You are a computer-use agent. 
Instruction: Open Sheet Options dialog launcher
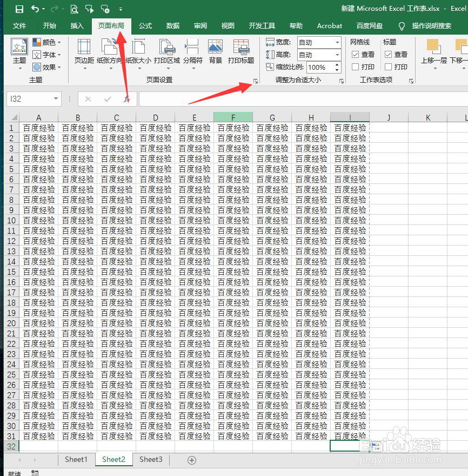411,81
